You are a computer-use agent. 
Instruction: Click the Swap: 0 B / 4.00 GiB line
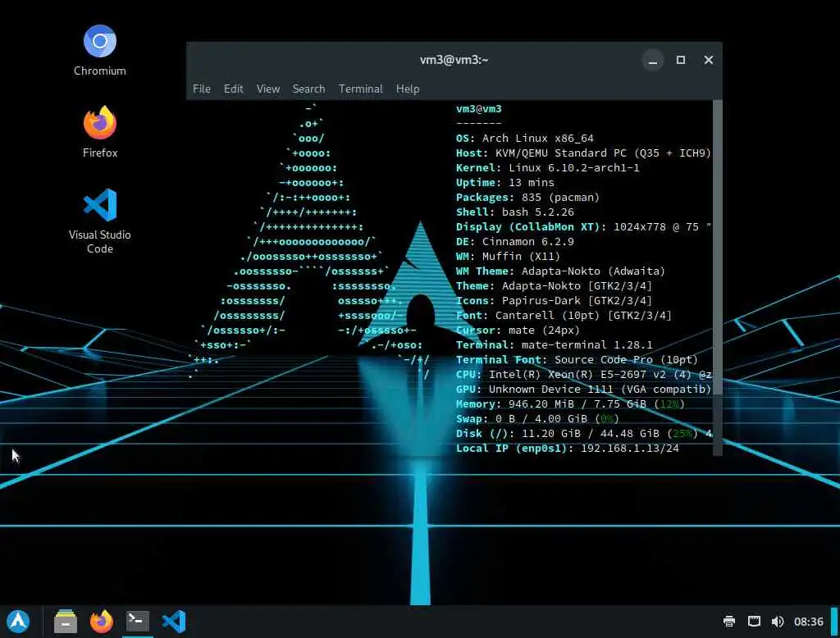point(537,419)
